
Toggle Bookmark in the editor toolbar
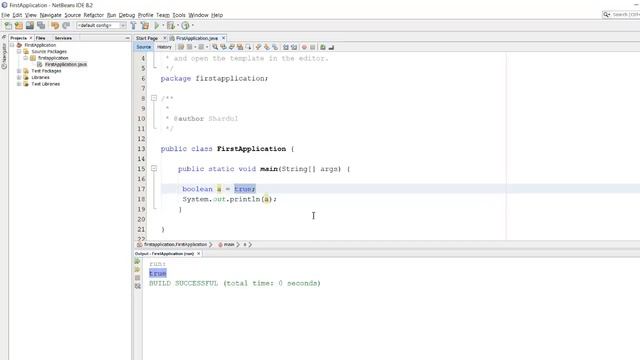point(275,47)
